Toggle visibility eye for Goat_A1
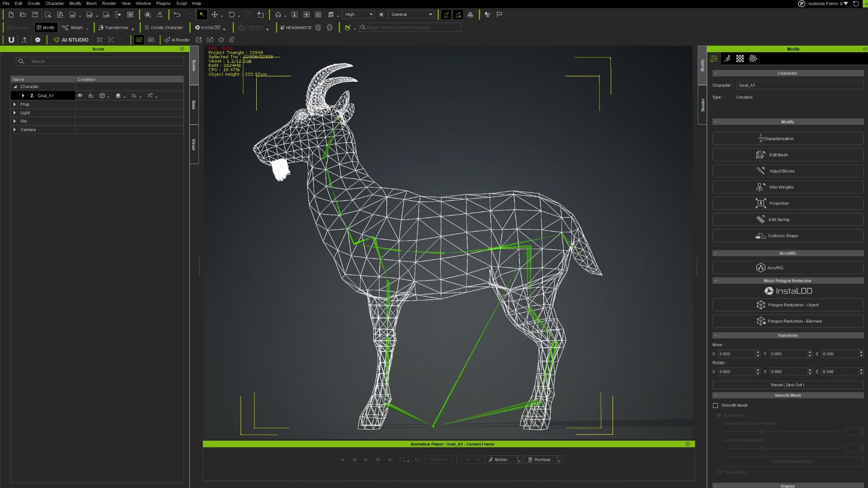The image size is (868, 488). [80, 96]
